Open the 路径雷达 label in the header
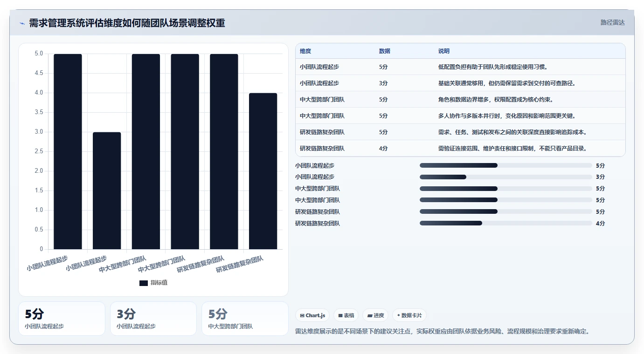The width and height of the screenshot is (644, 354). tap(612, 22)
